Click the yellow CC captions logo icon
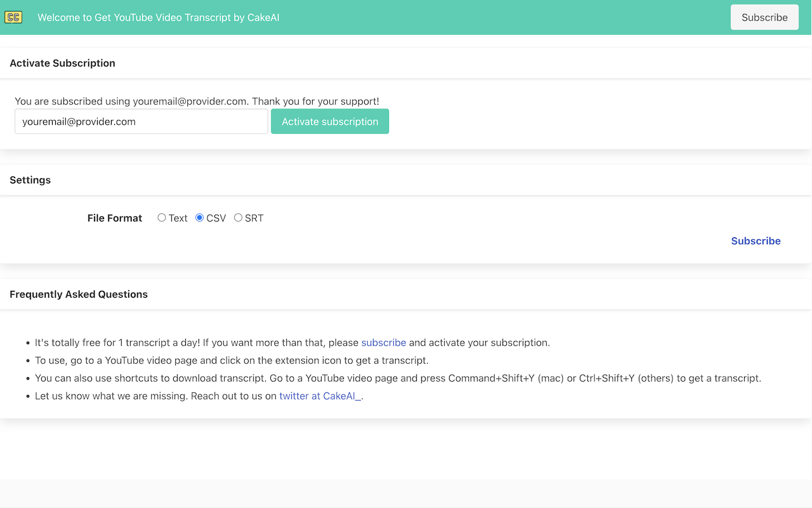Screen dimensions: 812x508 pos(14,17)
